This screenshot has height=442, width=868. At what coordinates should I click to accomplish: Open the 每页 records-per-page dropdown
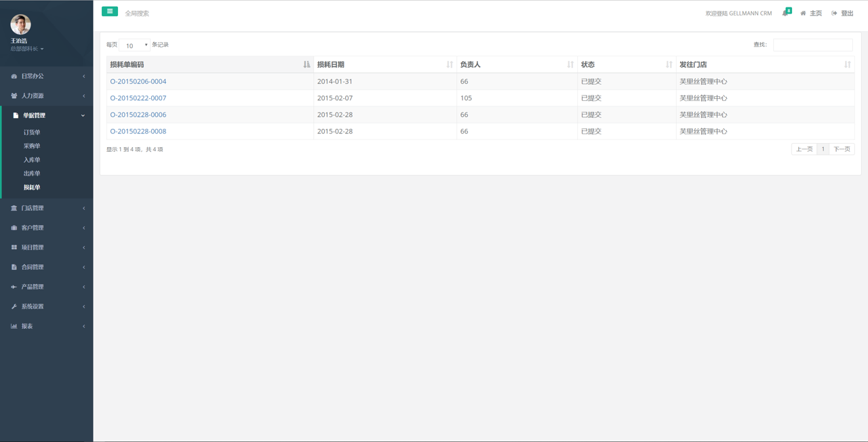(134, 45)
